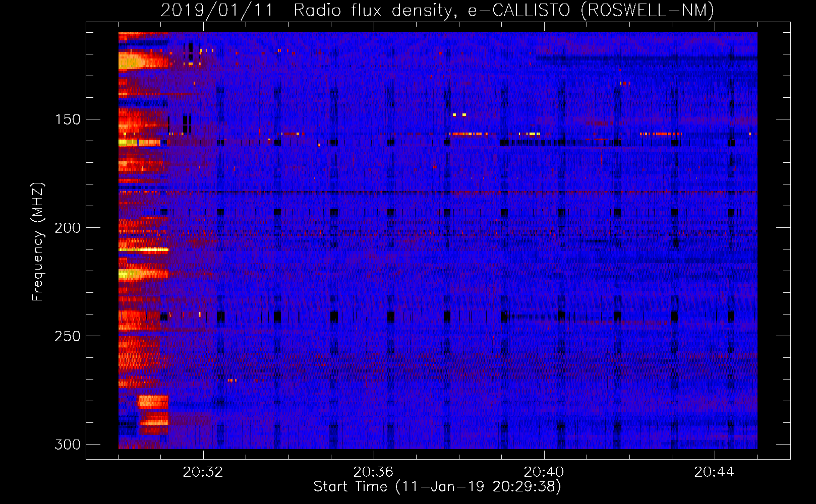This screenshot has width=816, height=504.
Task: Click the 300 frequency tick label
Action: [68, 445]
